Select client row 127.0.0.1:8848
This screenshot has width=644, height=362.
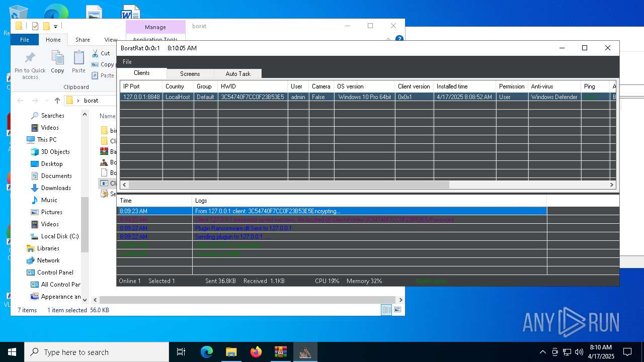(367, 97)
